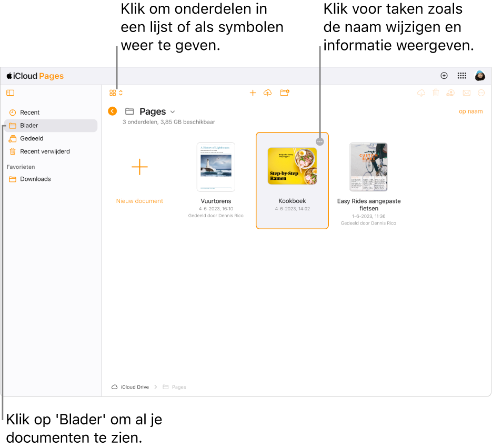492x448 pixels.
Task: Open the Kookboek more options menu
Action: point(319,141)
